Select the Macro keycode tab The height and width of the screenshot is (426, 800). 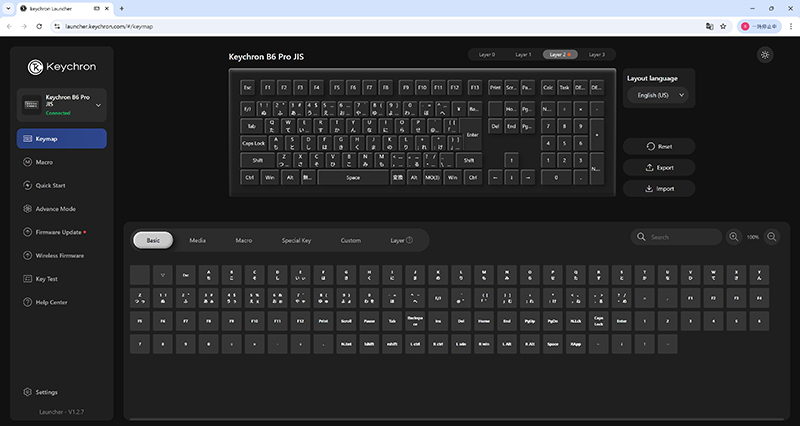[243, 240]
